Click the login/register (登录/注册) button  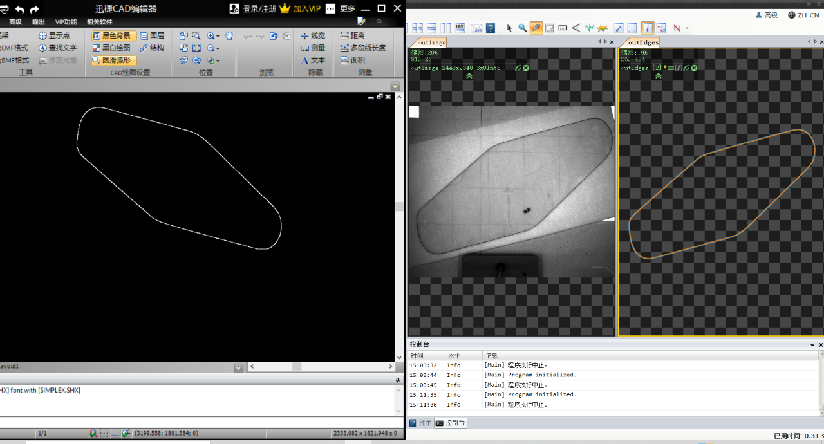click(253, 9)
